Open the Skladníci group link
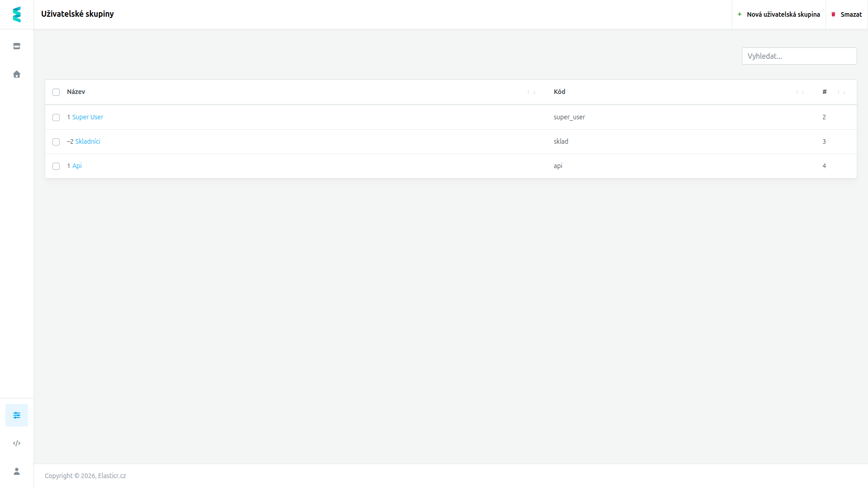 click(x=88, y=141)
